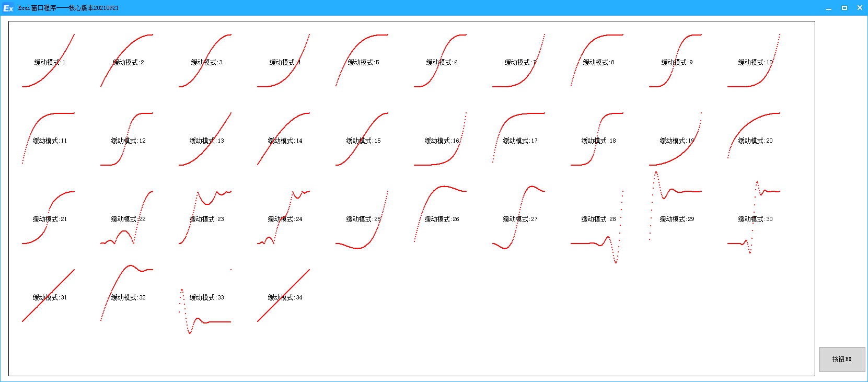Choose the 缓动模式:13 easing label
Viewport: 868px width, 382px height.
[207, 141]
